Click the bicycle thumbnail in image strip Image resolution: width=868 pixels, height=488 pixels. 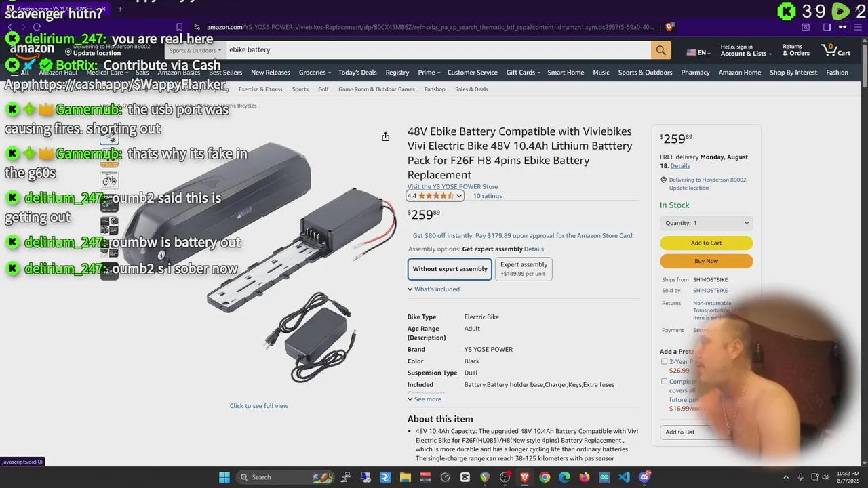coord(109,180)
